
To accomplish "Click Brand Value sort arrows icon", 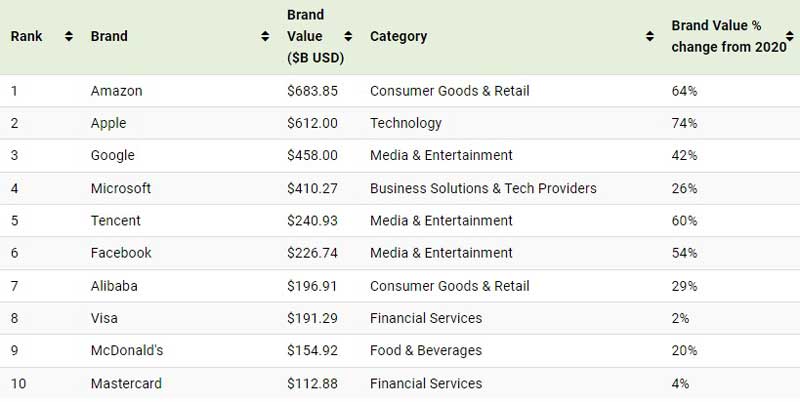I will tap(348, 36).
